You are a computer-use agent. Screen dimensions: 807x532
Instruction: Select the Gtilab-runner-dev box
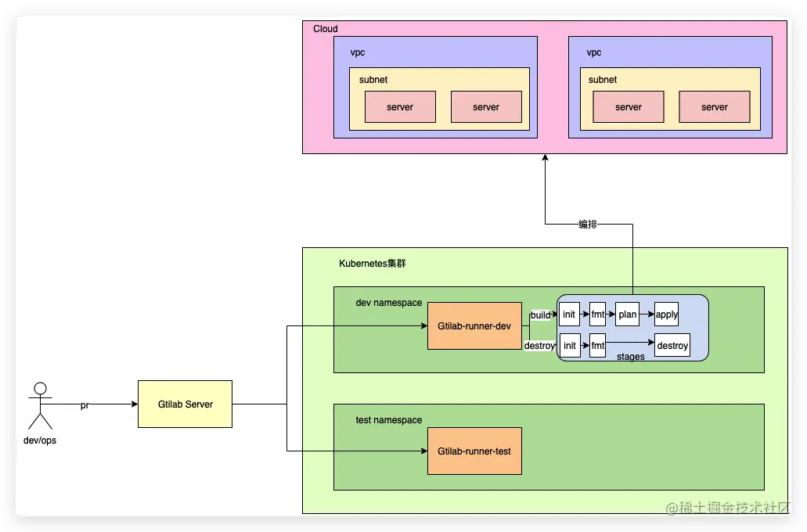pos(474,325)
